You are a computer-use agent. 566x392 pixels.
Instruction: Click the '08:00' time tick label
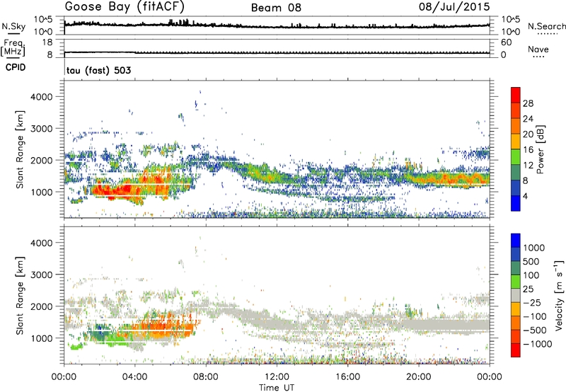pos(205,377)
